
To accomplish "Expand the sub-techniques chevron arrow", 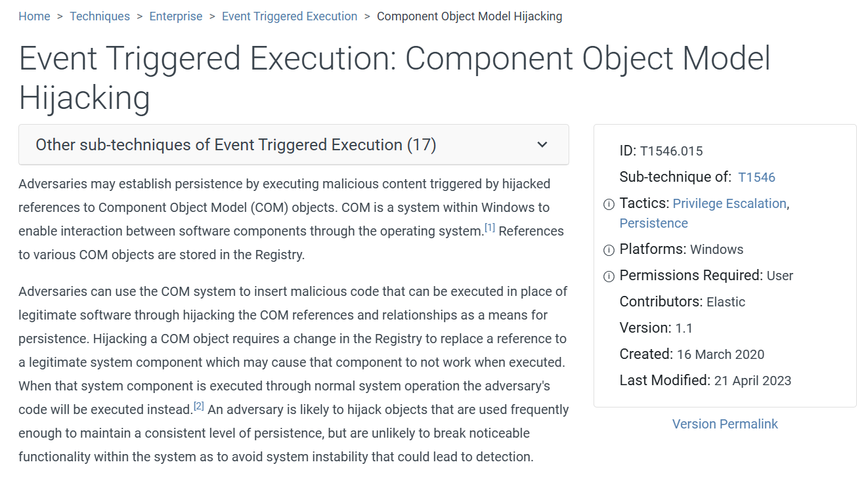I will pyautogui.click(x=542, y=145).
